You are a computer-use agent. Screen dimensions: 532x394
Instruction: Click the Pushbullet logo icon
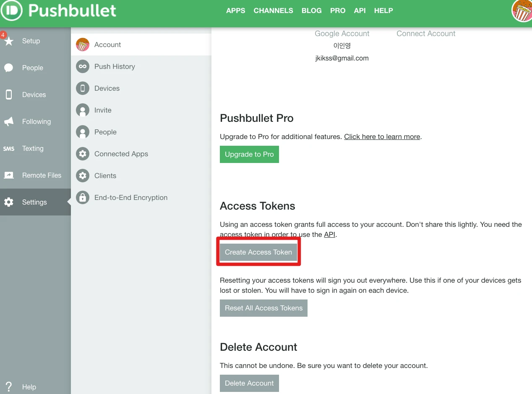[10, 11]
